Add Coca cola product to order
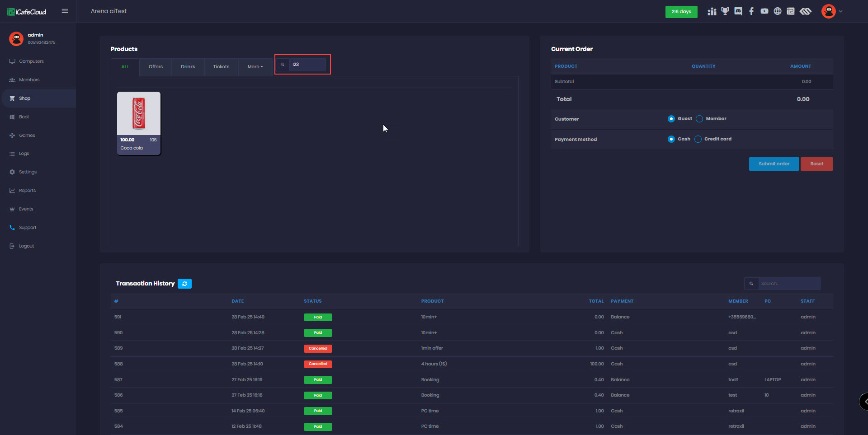This screenshot has width=868, height=435. (x=139, y=123)
